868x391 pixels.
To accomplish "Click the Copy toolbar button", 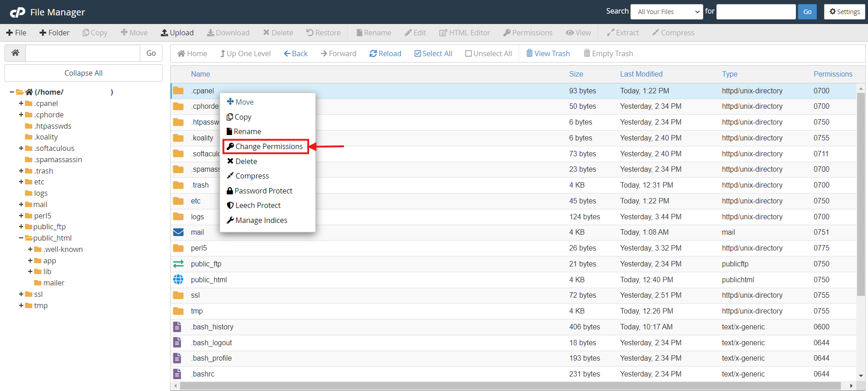I will (x=95, y=33).
